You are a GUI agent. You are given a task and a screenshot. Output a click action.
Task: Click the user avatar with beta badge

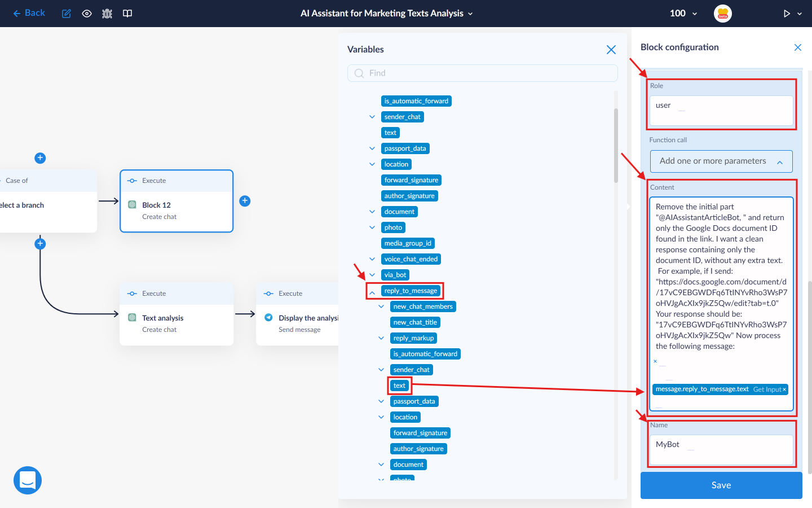723,14
